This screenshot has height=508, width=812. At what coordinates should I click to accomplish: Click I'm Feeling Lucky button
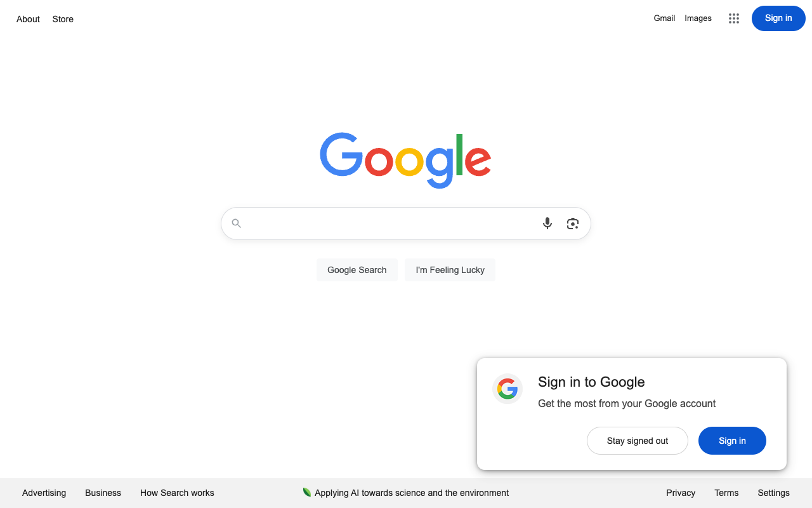click(x=450, y=270)
